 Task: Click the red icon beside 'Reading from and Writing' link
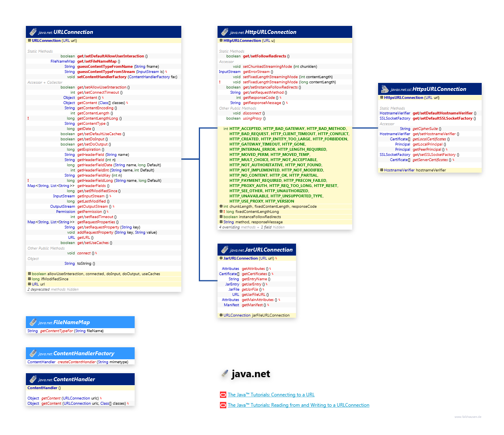(223, 405)
